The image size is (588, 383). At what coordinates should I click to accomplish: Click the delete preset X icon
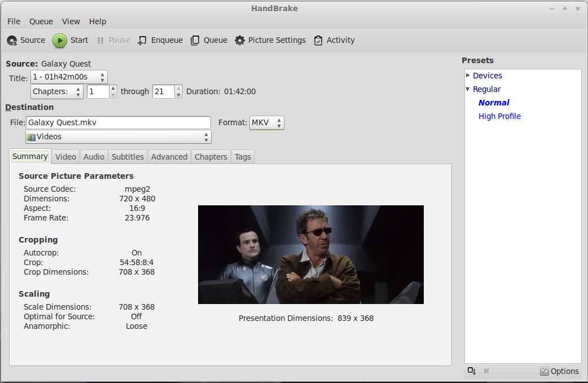(486, 371)
